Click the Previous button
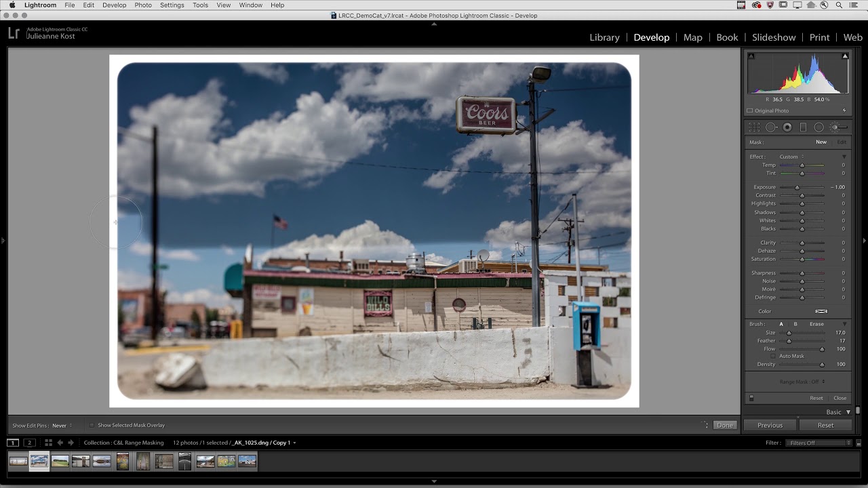The image size is (868, 488). pyautogui.click(x=770, y=425)
